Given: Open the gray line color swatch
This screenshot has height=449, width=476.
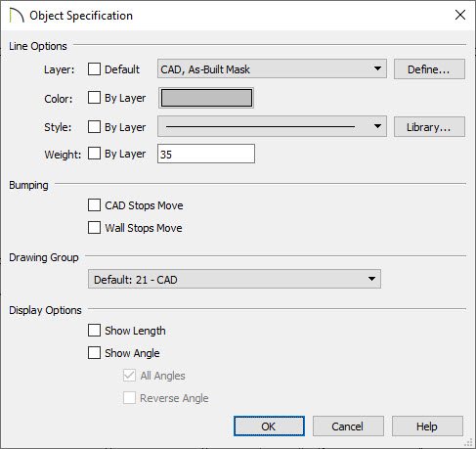Looking at the screenshot, I should point(206,98).
